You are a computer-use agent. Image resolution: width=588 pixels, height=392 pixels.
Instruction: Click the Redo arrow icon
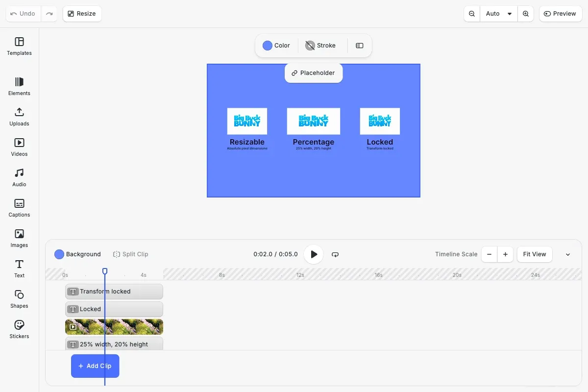(49, 13)
